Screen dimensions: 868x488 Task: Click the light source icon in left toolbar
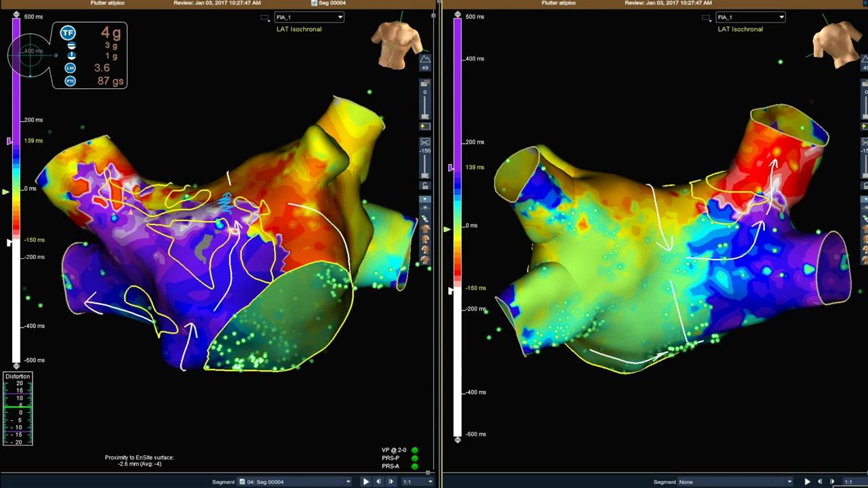coord(425,126)
